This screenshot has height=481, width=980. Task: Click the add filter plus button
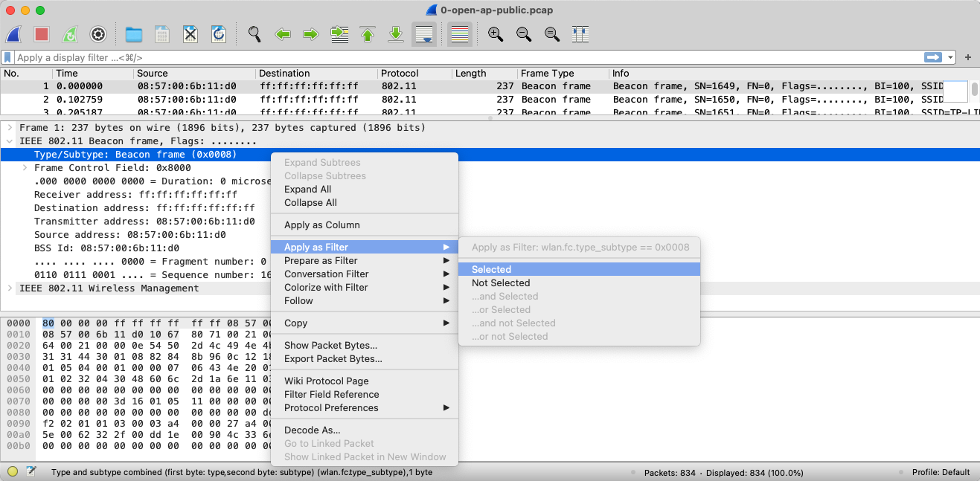click(968, 57)
